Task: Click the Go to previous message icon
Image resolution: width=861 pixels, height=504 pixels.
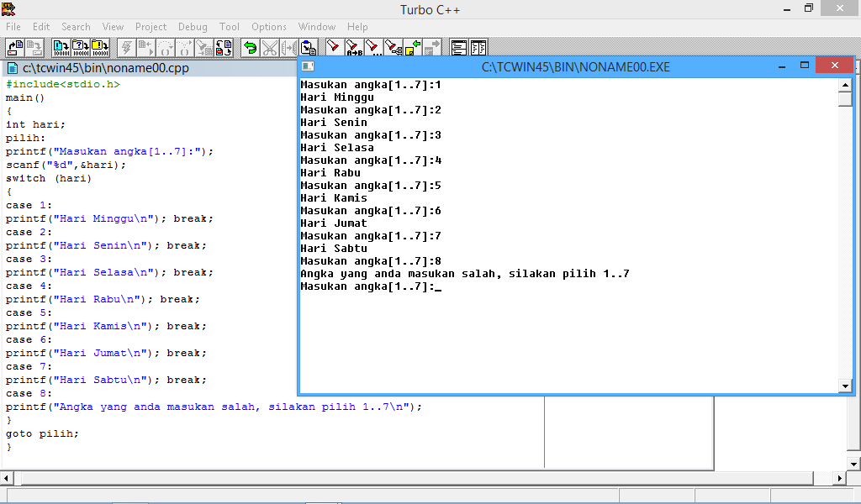Action: pos(413,48)
